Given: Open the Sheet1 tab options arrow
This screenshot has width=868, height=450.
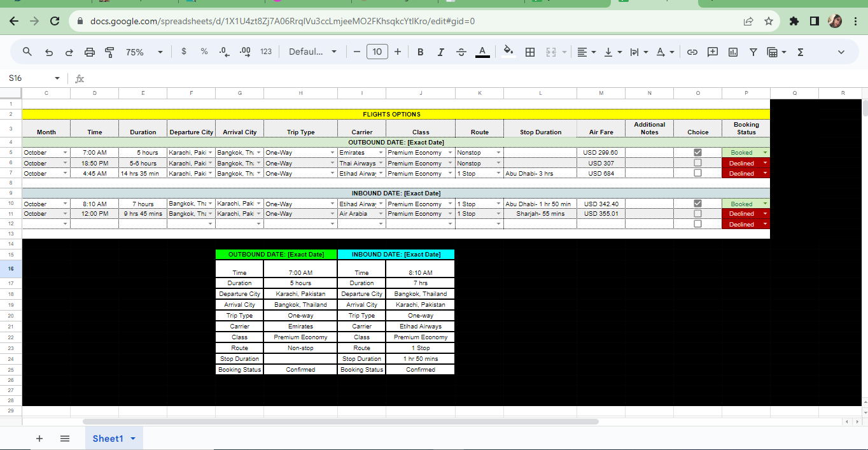Looking at the screenshot, I should click(133, 439).
